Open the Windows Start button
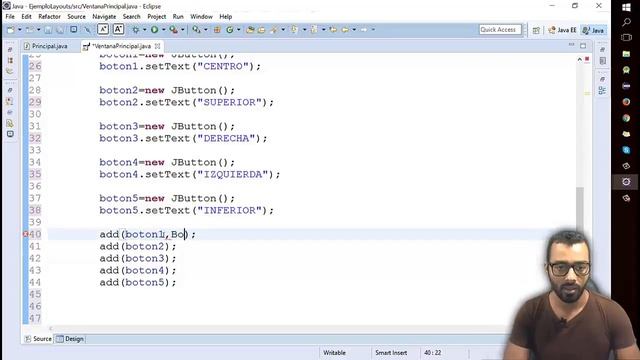 pos(626,7)
